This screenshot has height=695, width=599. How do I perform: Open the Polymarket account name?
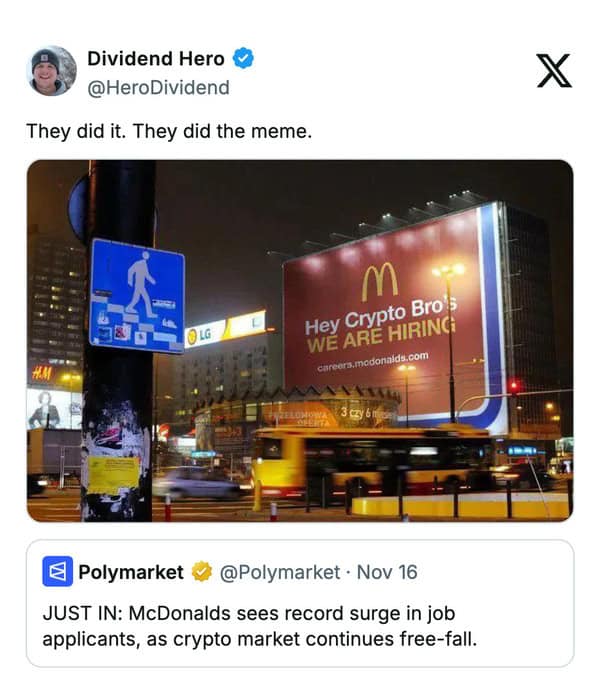tap(131, 572)
